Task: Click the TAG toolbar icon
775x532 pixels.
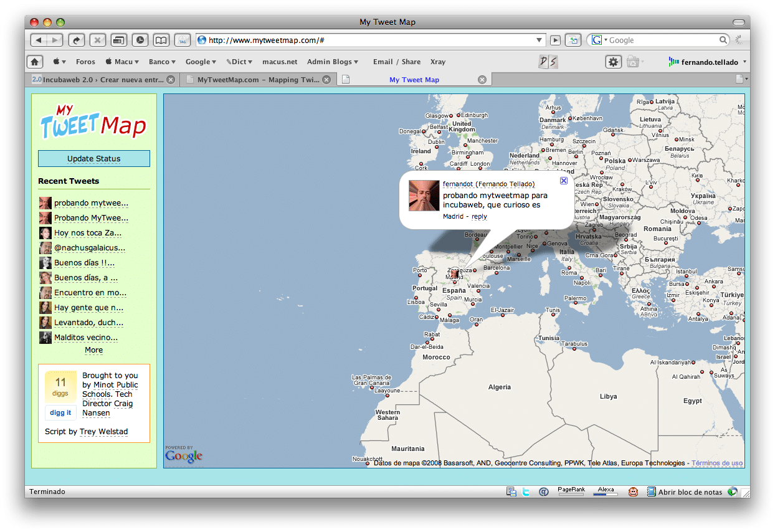Action: coord(183,40)
